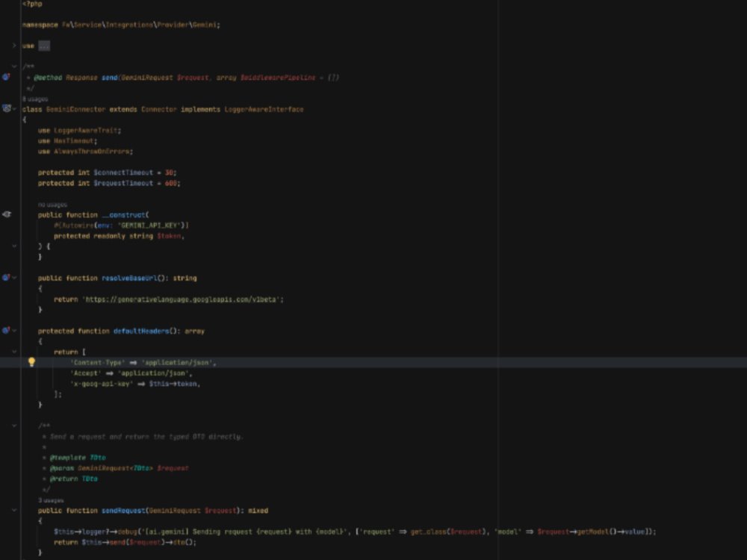
Task: Open the 'no usages' hint above __construct
Action: tap(52, 205)
